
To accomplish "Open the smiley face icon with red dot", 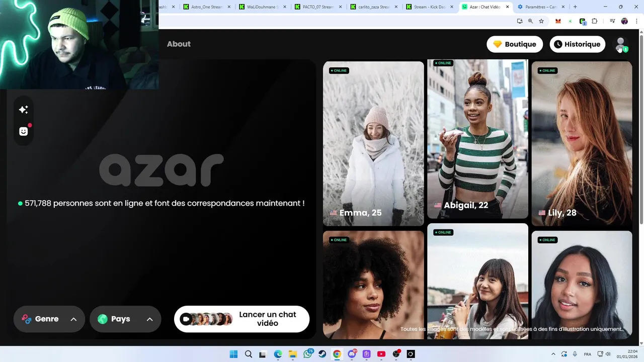I will [24, 131].
